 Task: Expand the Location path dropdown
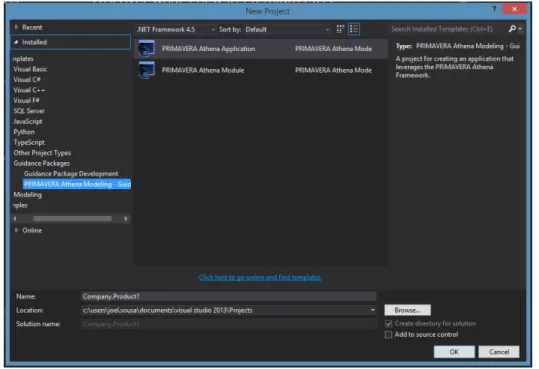373,310
